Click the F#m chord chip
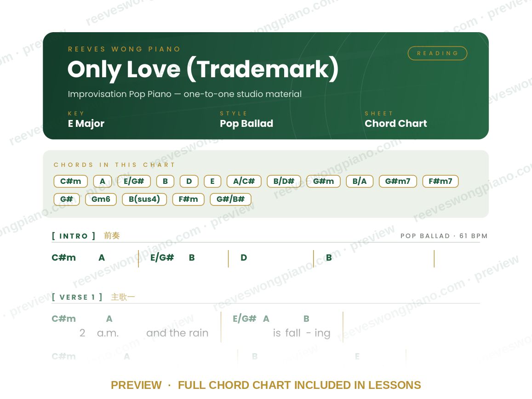Image resolution: width=532 pixels, height=399 pixels. 189,199
